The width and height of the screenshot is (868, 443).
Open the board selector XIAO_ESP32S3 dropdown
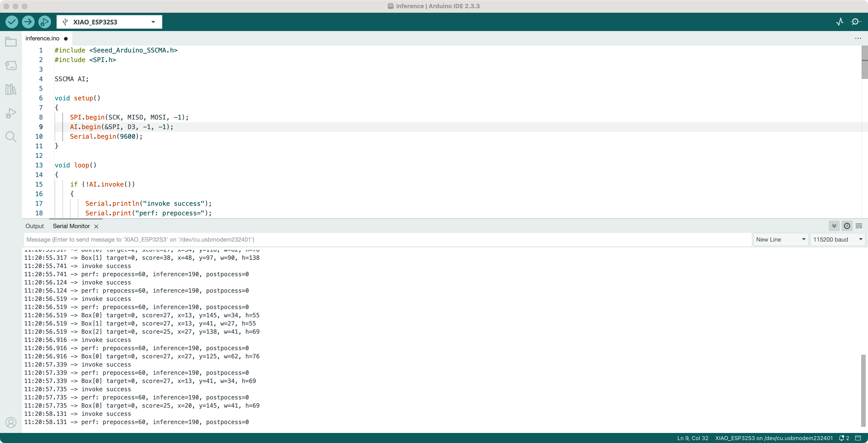(x=109, y=22)
